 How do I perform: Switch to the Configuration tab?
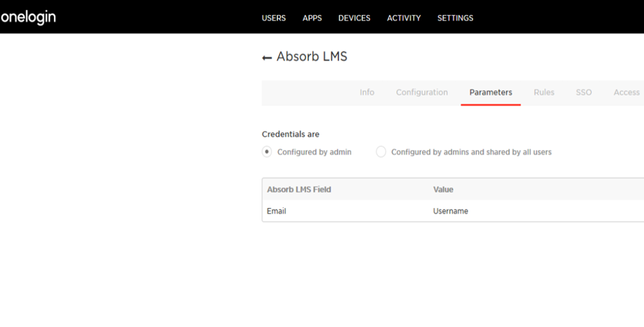tap(422, 92)
